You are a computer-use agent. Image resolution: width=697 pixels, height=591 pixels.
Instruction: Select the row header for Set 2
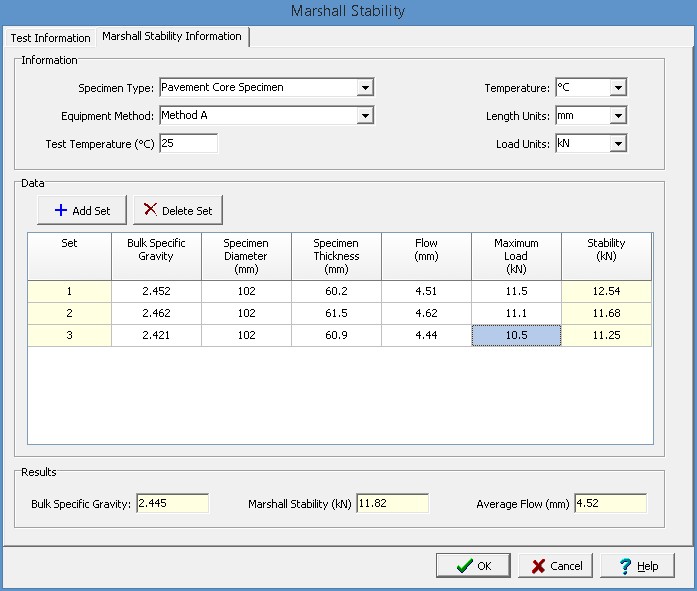click(69, 314)
